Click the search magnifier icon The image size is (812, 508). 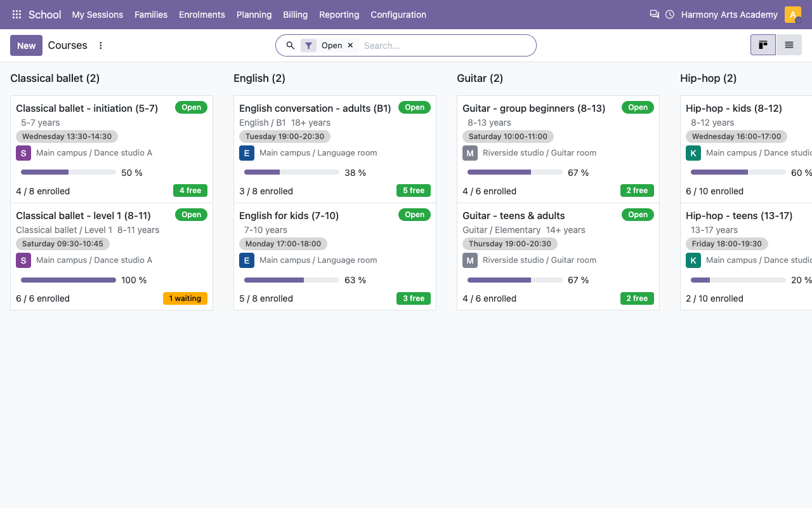(x=291, y=46)
